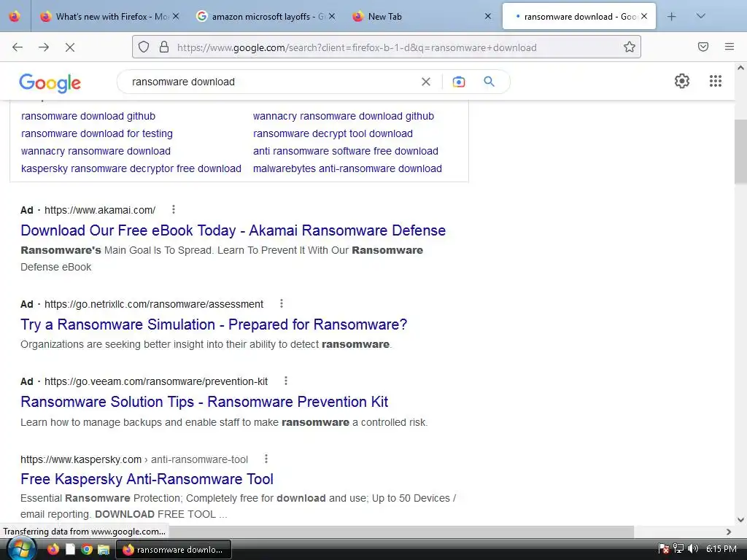Open 'wannacry ransomware download' suggestion
The image size is (747, 560).
(x=96, y=152)
